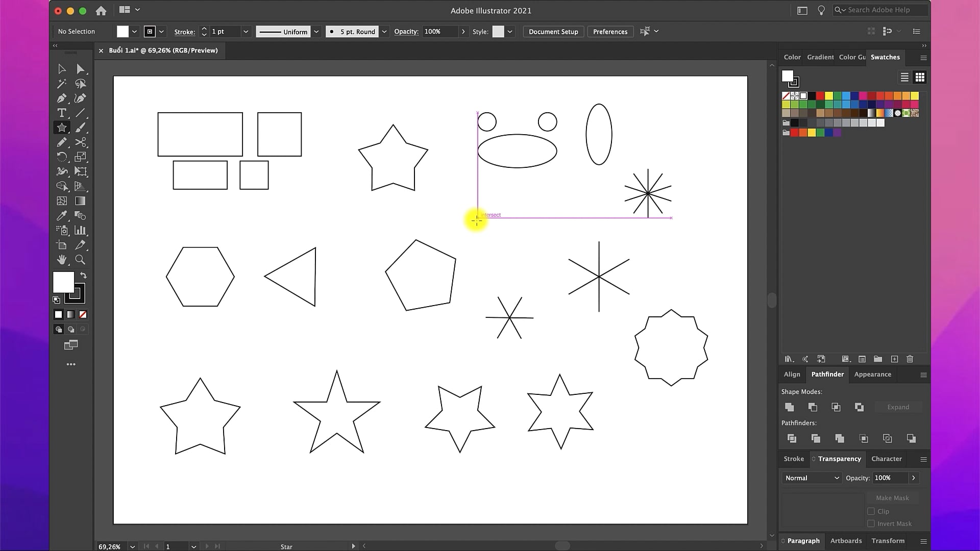This screenshot has height=551, width=980.
Task: Select the Star tool
Action: tap(62, 128)
